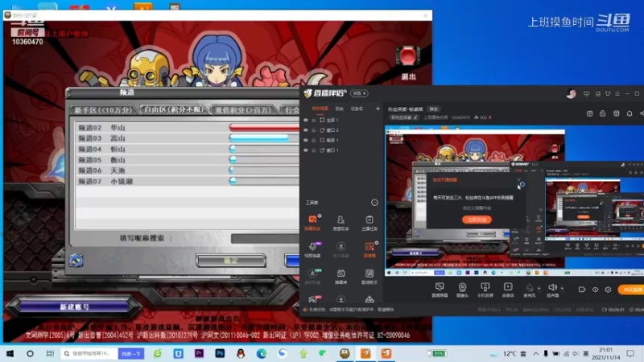
Task: Toggle lock on 全屏 1 source
Action: pos(314,120)
